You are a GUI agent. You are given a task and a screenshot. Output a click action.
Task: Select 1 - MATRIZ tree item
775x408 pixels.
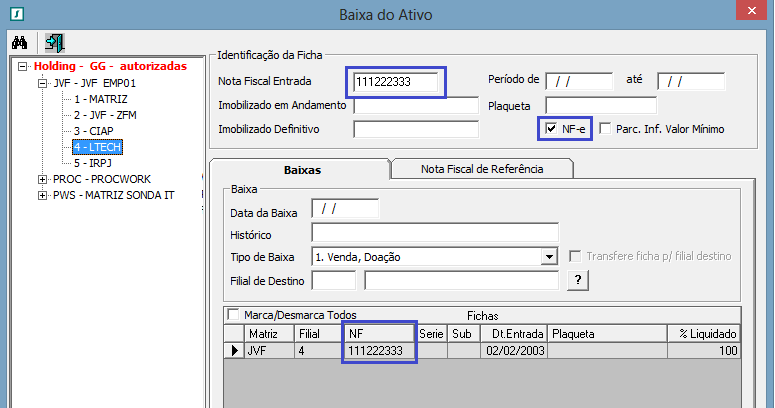click(x=101, y=99)
